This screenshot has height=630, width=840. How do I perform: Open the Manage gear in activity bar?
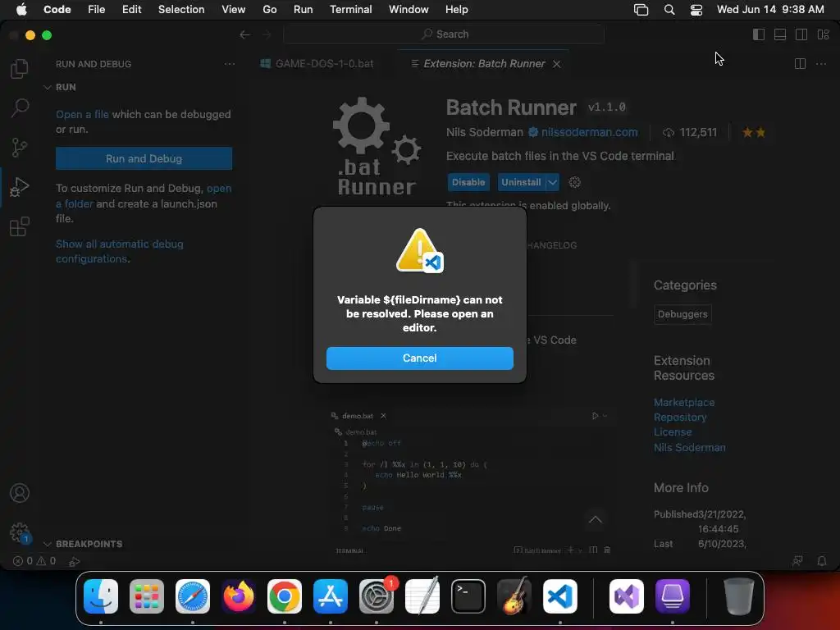(x=20, y=532)
